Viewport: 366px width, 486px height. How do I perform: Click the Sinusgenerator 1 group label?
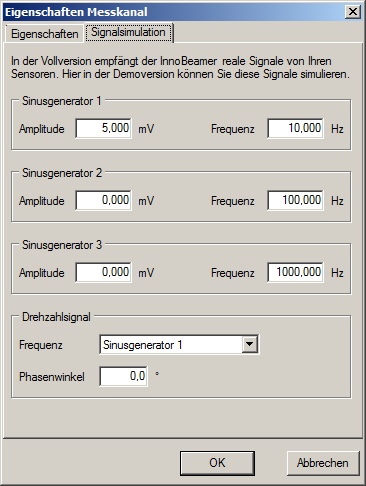[61, 101]
